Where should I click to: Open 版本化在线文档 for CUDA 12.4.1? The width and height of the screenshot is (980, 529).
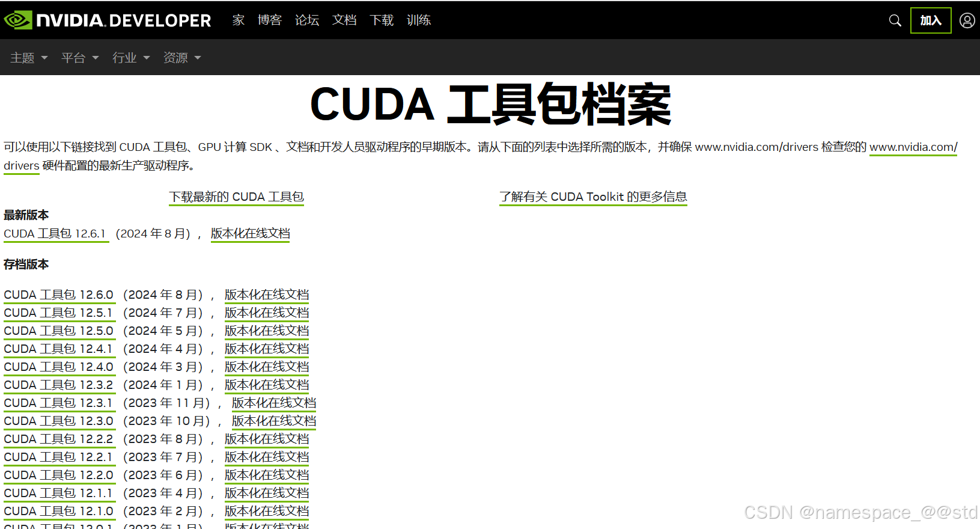point(267,349)
